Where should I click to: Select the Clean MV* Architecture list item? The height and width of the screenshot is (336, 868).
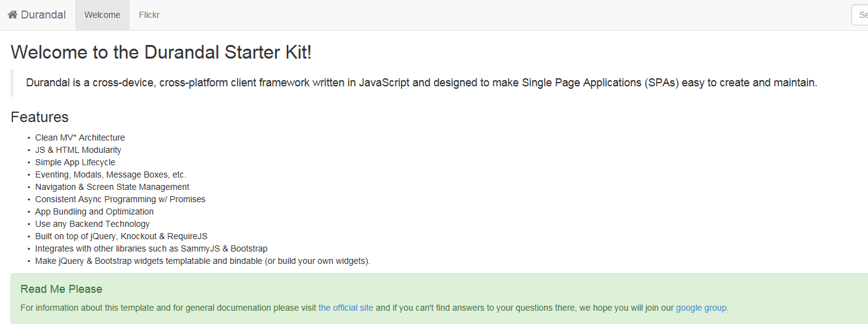click(80, 137)
